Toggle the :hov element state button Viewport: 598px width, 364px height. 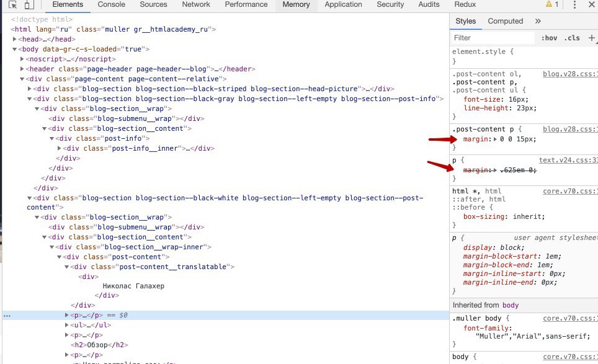[549, 38]
